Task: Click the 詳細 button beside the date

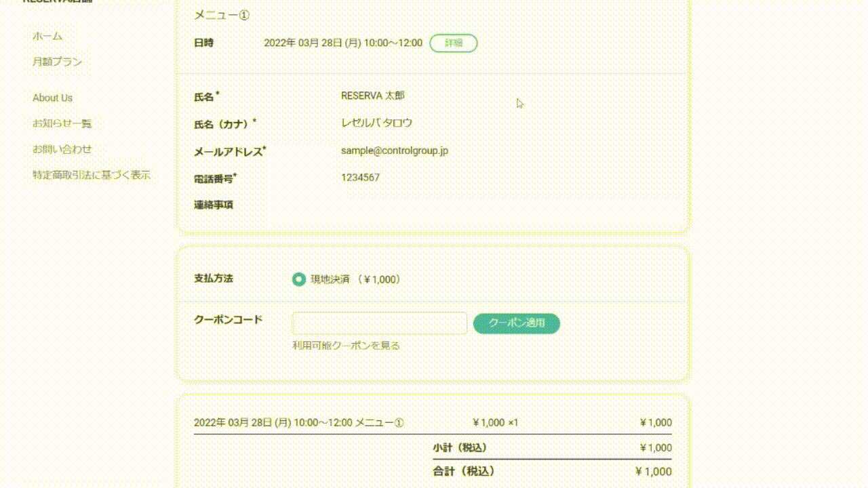Action: pos(454,43)
